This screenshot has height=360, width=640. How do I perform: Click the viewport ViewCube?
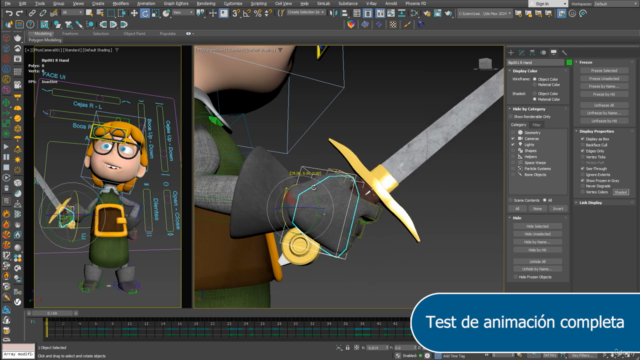point(485,64)
